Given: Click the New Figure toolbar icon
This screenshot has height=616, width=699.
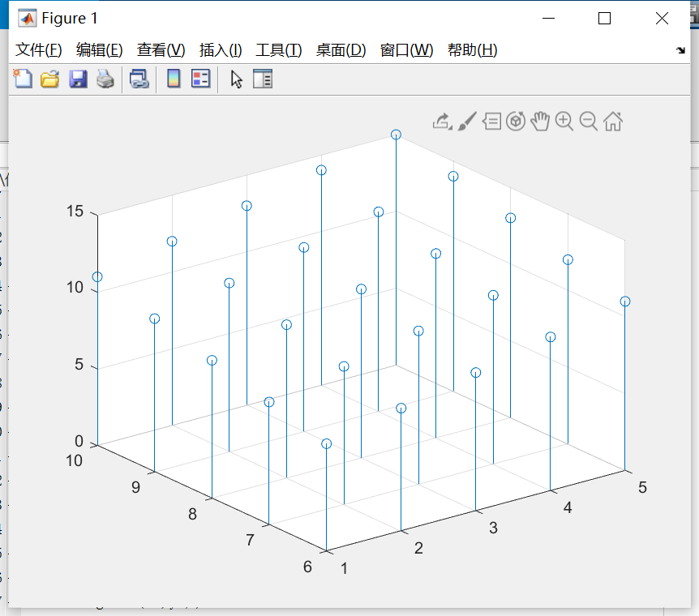Looking at the screenshot, I should pyautogui.click(x=23, y=79).
